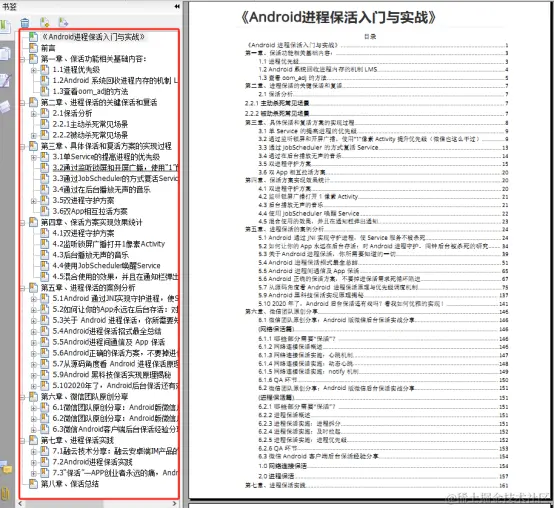Expand the 3.5双进程守护方案 bookmark
The height and width of the screenshot is (509, 554).
[x=34, y=201]
